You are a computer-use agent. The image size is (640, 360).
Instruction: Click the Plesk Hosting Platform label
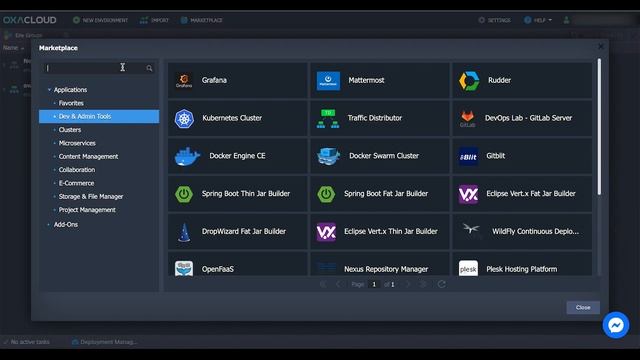[x=522, y=269]
